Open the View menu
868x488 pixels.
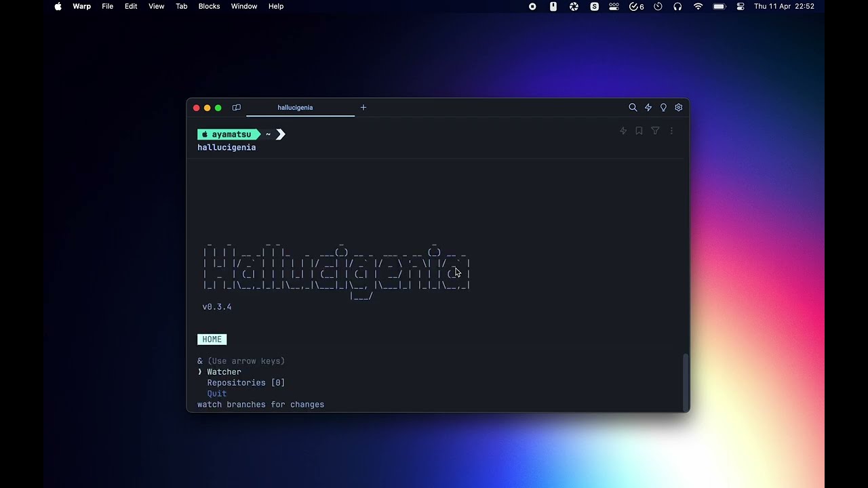click(x=156, y=6)
